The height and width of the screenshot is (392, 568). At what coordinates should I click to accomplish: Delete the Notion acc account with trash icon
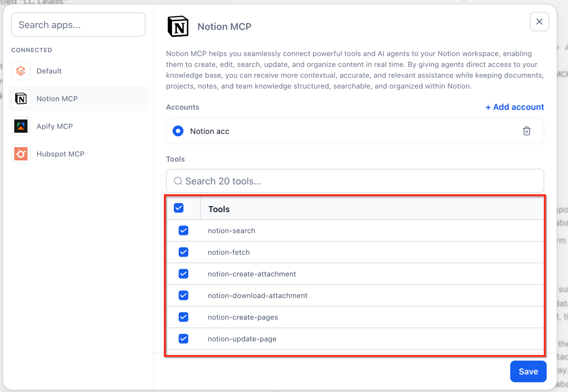[x=527, y=131]
